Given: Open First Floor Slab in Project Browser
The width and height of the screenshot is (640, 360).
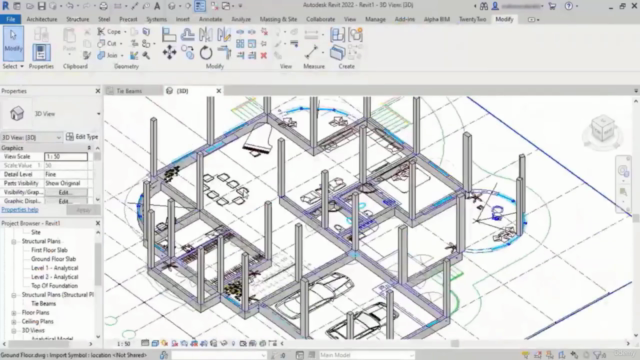Looking at the screenshot, I should [49, 250].
